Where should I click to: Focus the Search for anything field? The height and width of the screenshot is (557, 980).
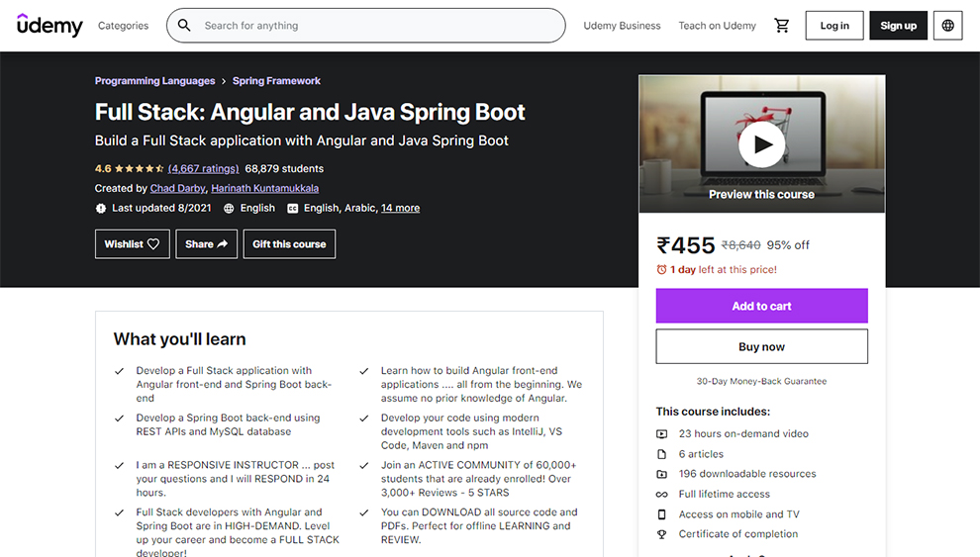tap(376, 26)
